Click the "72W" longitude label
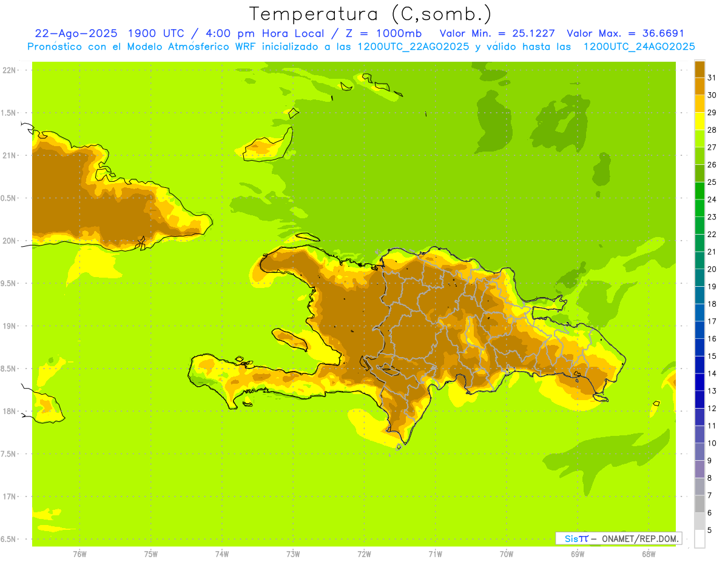The width and height of the screenshot is (728, 562). tap(364, 554)
